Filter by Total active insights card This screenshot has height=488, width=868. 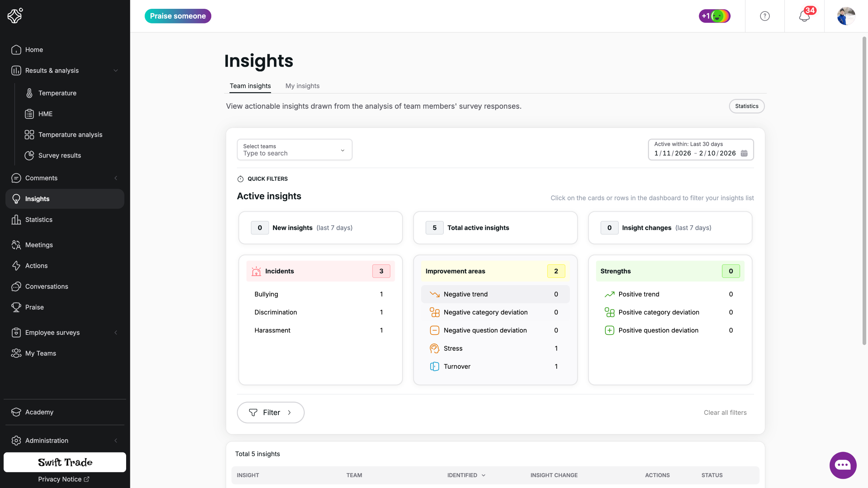(x=495, y=228)
